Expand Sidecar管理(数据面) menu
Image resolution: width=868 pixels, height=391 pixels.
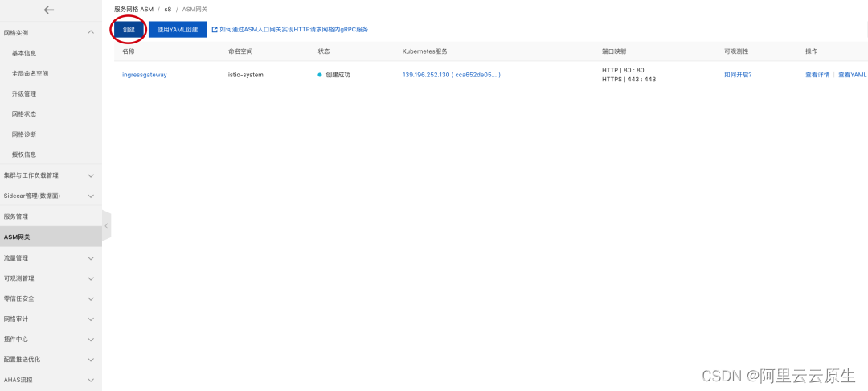pos(91,196)
